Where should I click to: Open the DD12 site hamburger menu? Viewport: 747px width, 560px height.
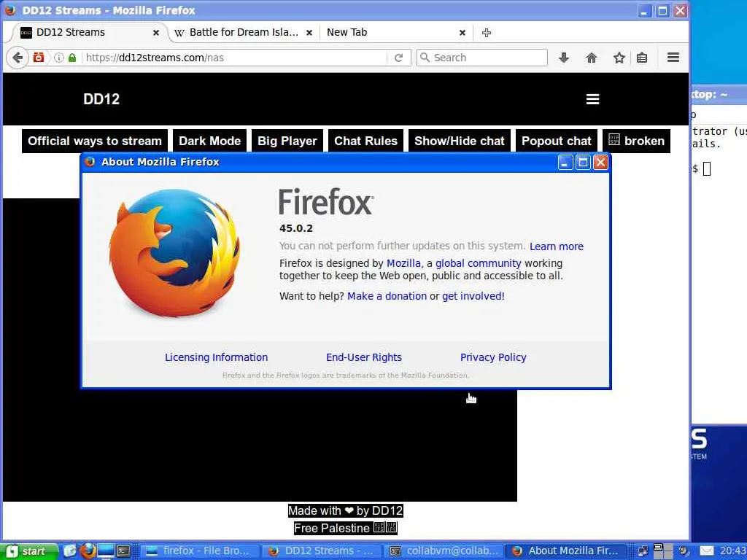coord(592,99)
